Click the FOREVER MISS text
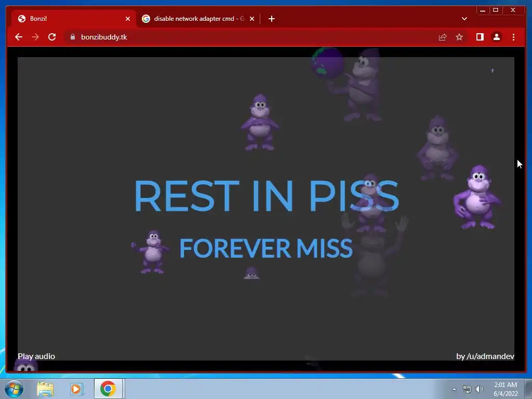This screenshot has width=532, height=399. [266, 248]
